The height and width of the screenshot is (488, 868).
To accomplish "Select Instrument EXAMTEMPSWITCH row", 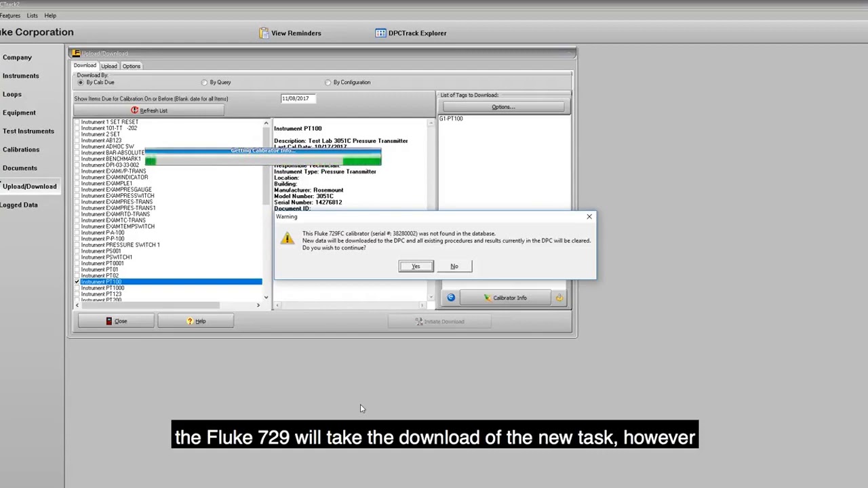I will pyautogui.click(x=117, y=226).
